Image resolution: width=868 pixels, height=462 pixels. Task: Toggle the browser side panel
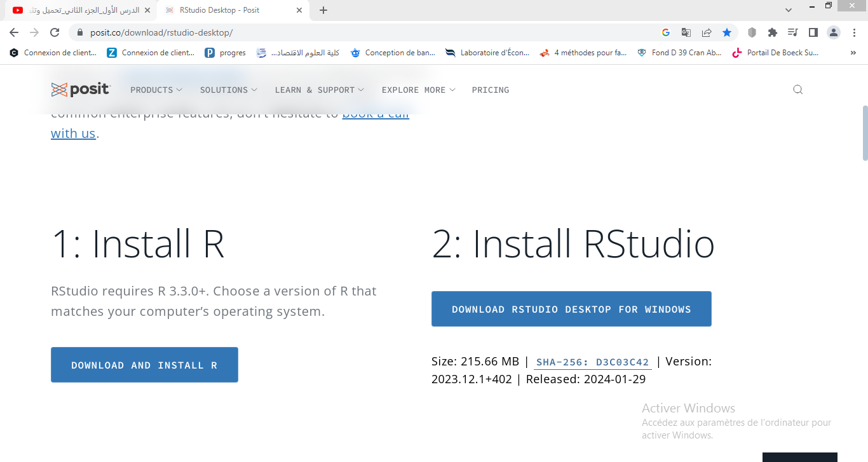813,32
